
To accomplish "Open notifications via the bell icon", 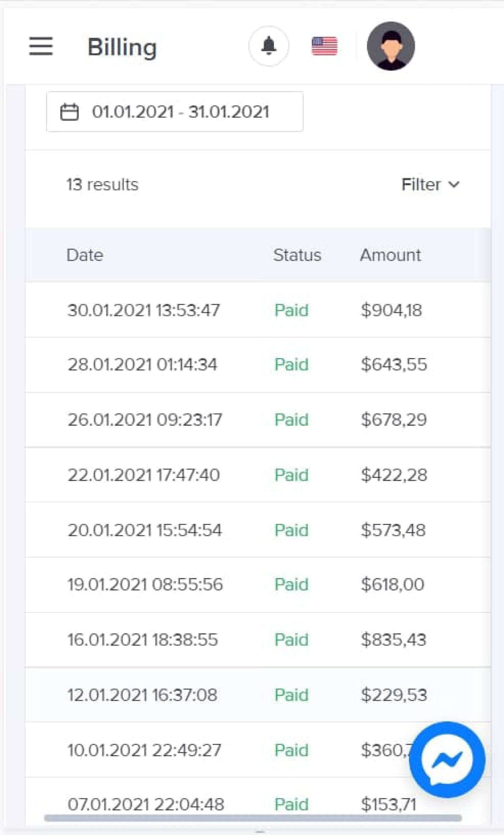I will [269, 46].
